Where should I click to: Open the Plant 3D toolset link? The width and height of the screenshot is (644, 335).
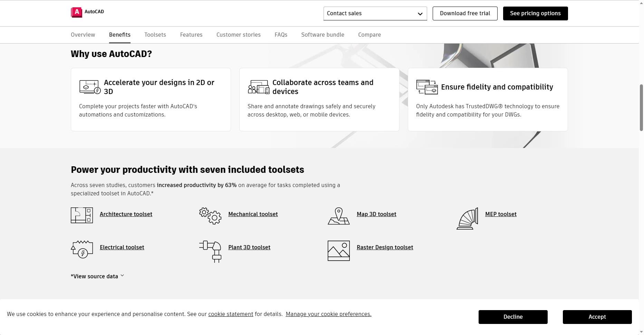coord(249,247)
